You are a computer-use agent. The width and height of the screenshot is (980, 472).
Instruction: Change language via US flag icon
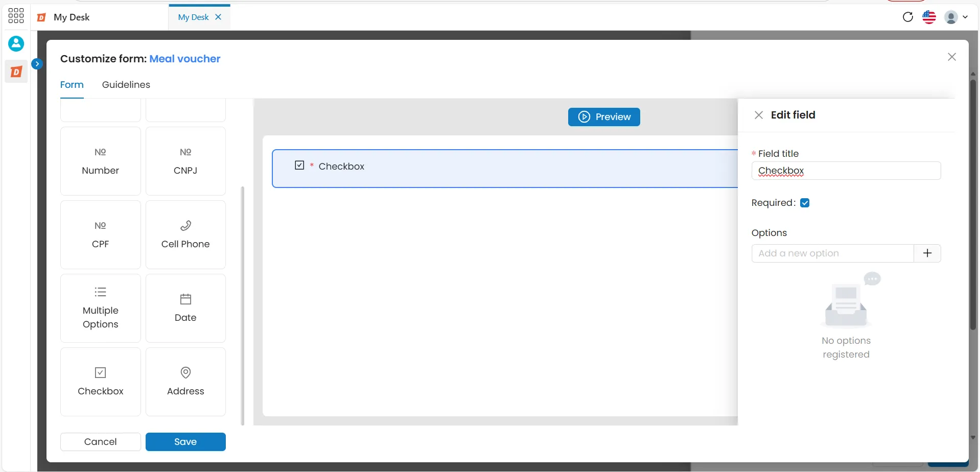(929, 17)
